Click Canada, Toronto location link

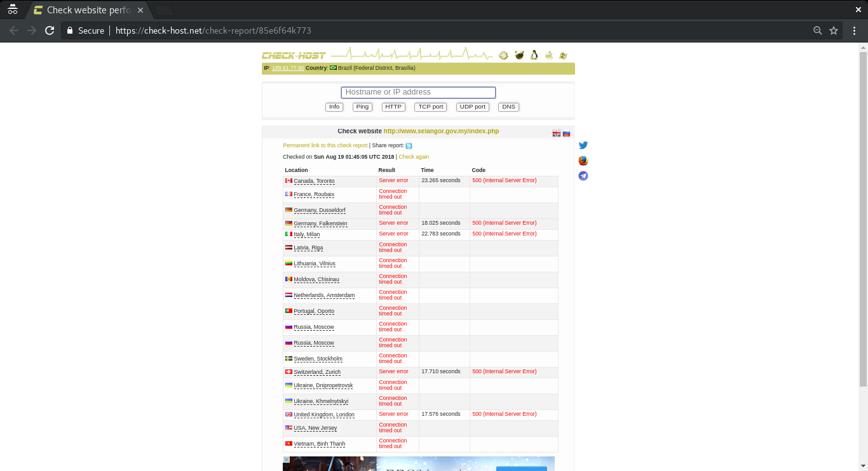314,182
